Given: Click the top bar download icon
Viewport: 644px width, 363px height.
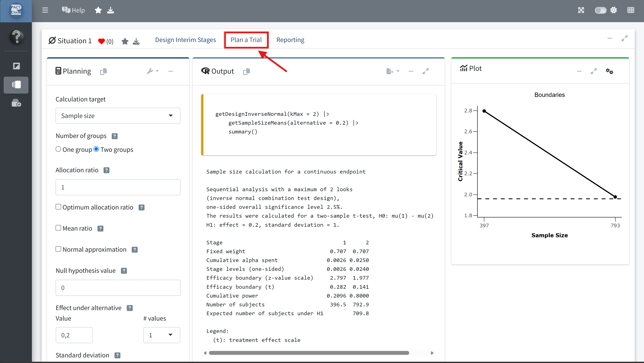Looking at the screenshot, I should (110, 10).
